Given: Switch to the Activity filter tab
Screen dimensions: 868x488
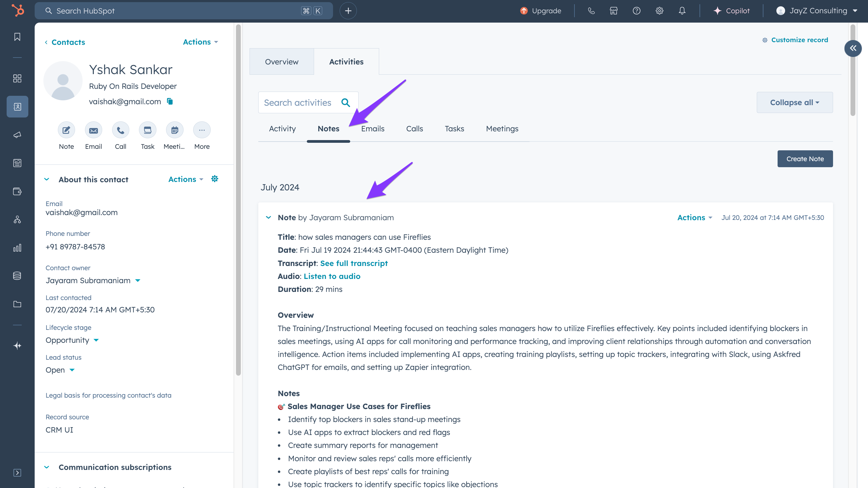Looking at the screenshot, I should pyautogui.click(x=282, y=129).
